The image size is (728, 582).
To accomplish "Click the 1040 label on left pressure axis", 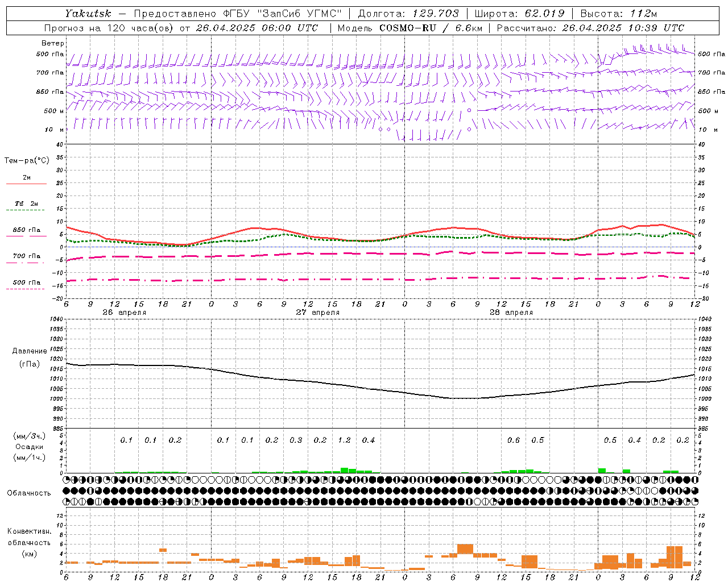I will 56,319.
